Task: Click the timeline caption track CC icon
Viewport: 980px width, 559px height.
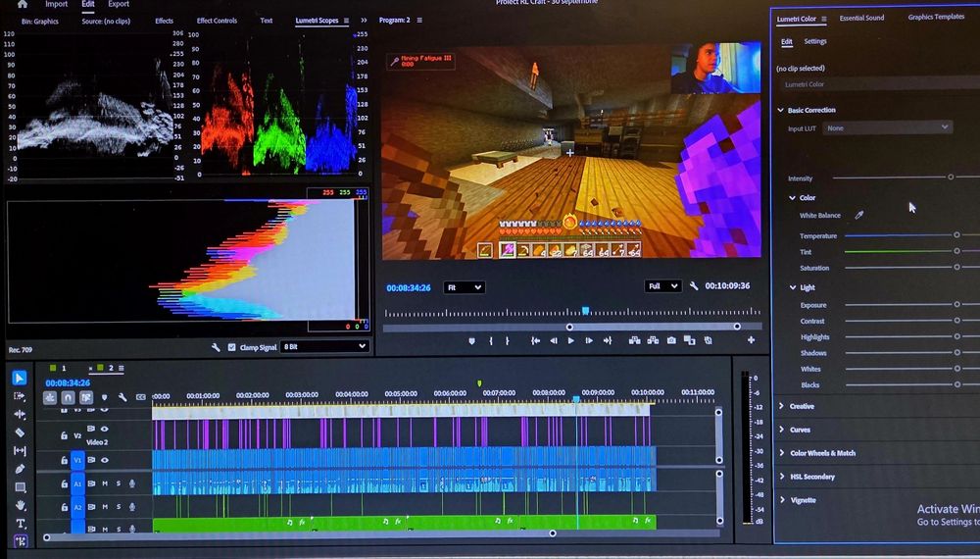Action: (x=140, y=397)
